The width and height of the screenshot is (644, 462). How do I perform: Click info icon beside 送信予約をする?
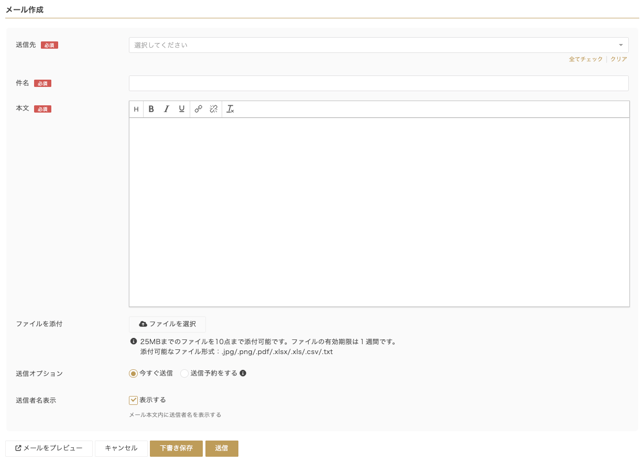point(243,373)
